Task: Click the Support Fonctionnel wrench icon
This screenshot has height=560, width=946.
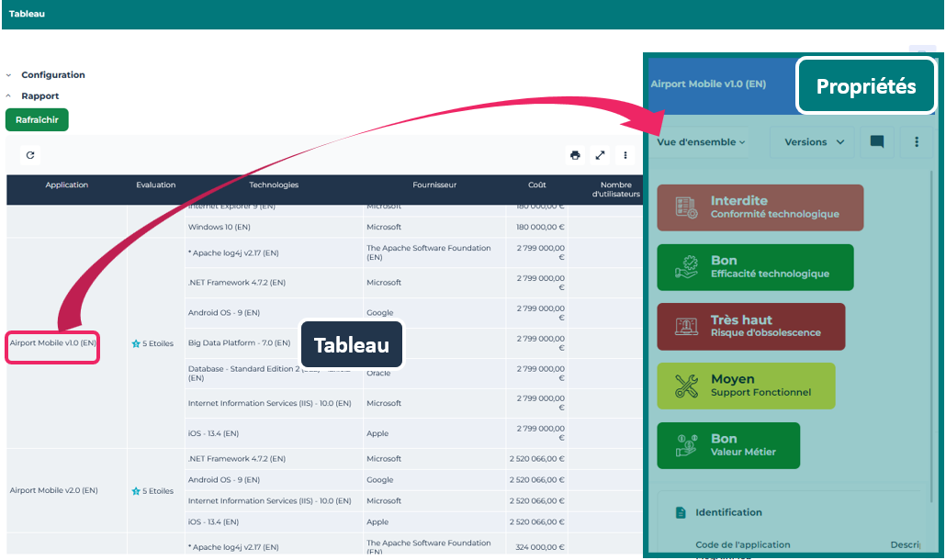Action: click(x=686, y=386)
